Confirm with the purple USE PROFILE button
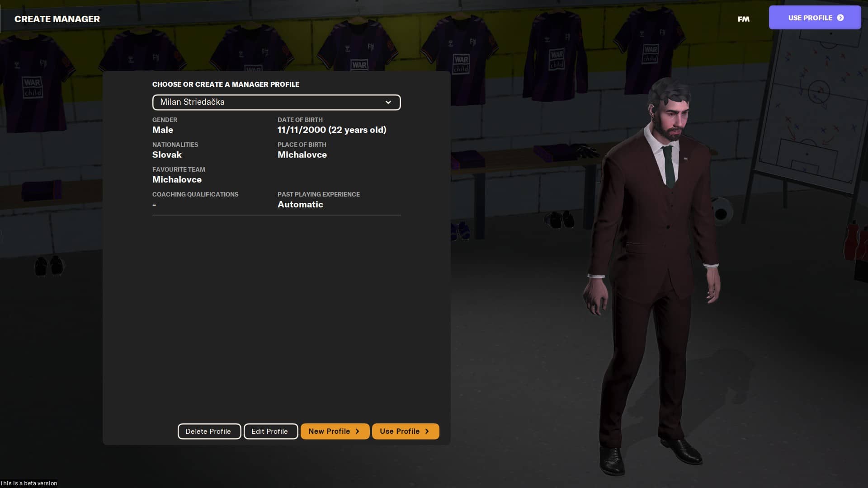 (x=815, y=18)
